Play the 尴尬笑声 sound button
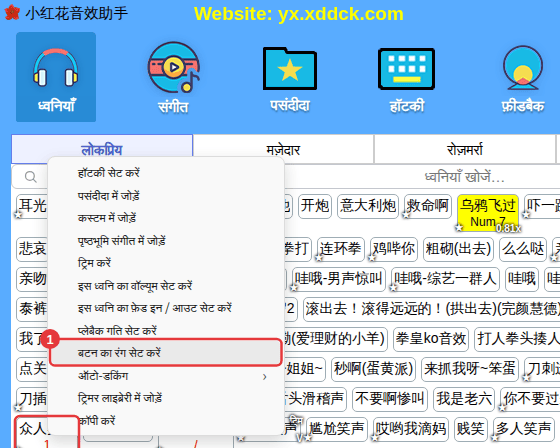The height and width of the screenshot is (448, 560). (x=337, y=429)
